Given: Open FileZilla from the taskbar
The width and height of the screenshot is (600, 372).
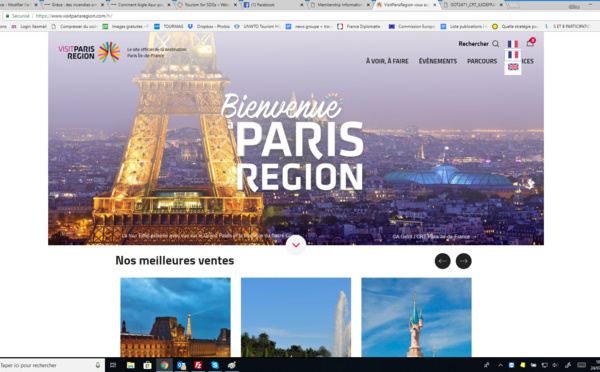Looking at the screenshot, I should tap(198, 365).
